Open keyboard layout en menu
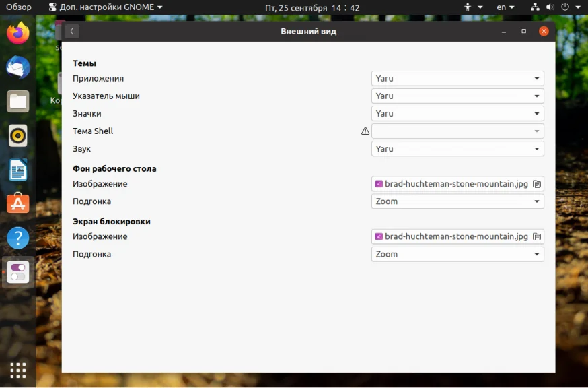Screen dimensions: 588x388 [505, 7]
